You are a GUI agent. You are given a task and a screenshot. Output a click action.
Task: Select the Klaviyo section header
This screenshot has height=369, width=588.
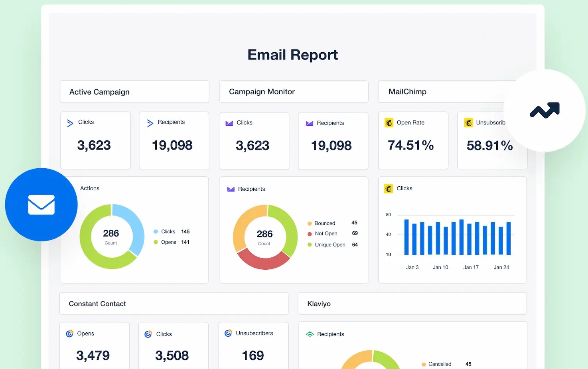point(412,304)
